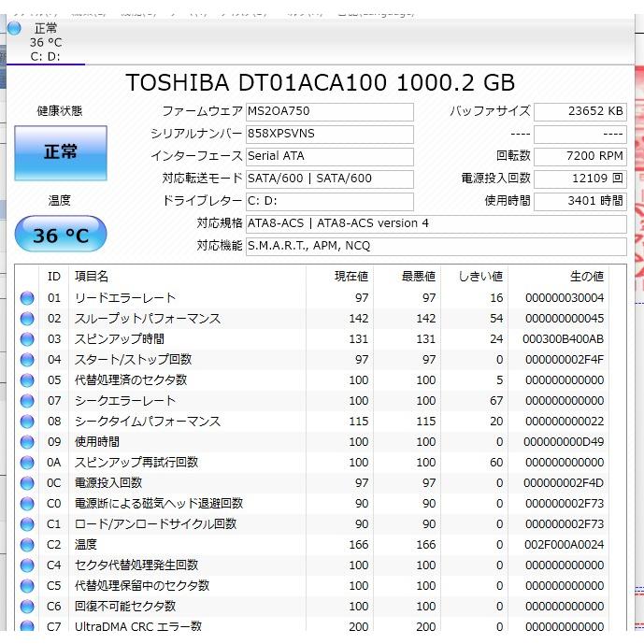Click the 36 °C temperature button
The width and height of the screenshot is (644, 644).
click(61, 234)
